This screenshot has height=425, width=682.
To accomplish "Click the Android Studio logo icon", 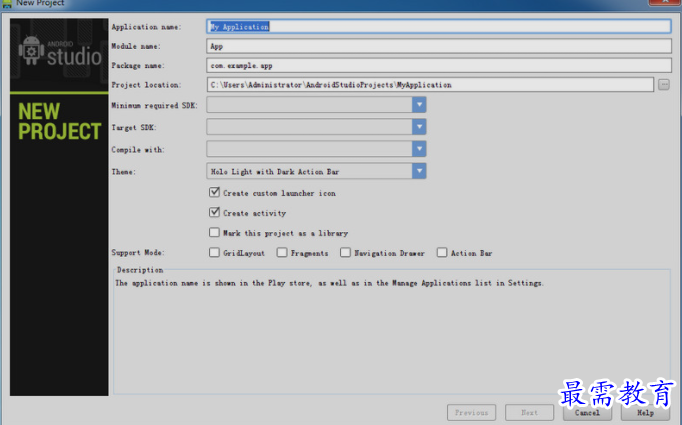I will (x=30, y=51).
